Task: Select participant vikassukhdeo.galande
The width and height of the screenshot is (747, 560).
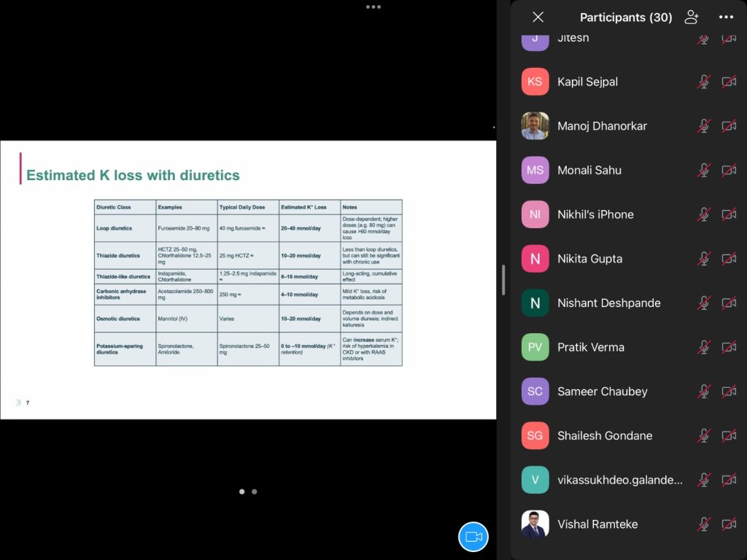Action: 620,480
